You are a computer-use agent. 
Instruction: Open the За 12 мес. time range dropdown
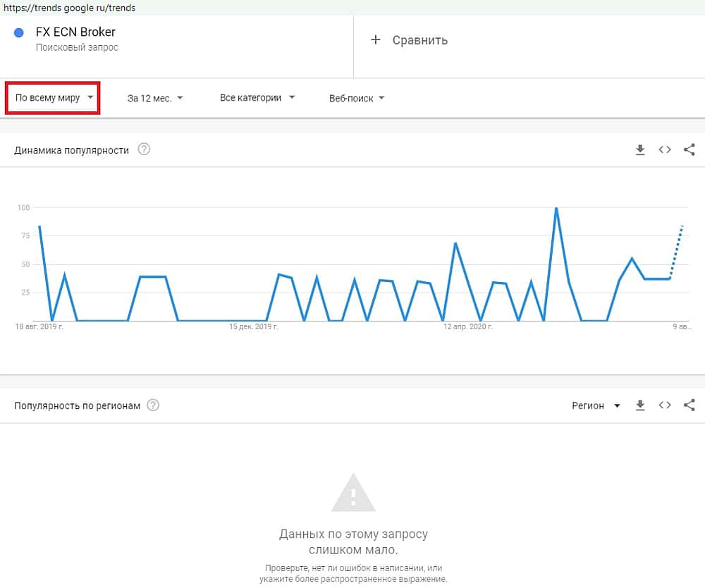(x=155, y=98)
